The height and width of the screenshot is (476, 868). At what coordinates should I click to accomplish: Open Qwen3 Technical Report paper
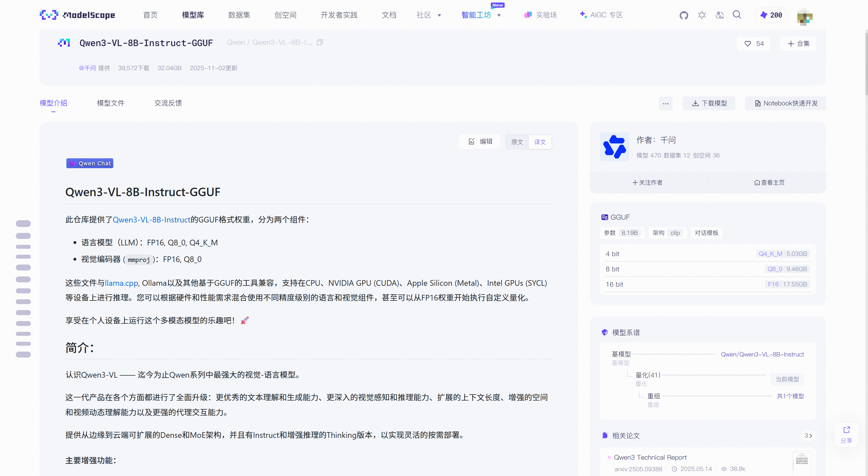pyautogui.click(x=650, y=457)
